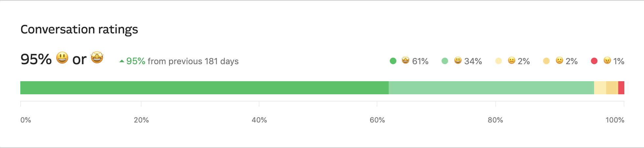The image size is (644, 148).
Task: Click the star-struck emoji beside 61%
Action: 406,60
